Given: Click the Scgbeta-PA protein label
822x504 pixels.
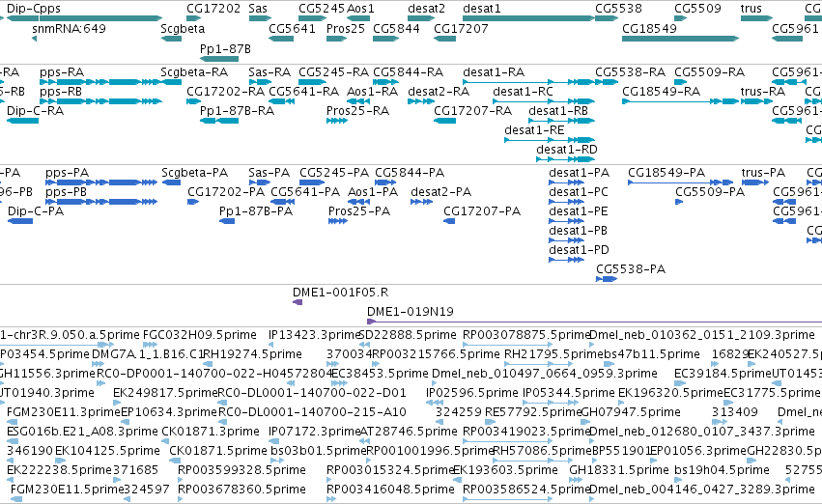Looking at the screenshot, I should 194,173.
